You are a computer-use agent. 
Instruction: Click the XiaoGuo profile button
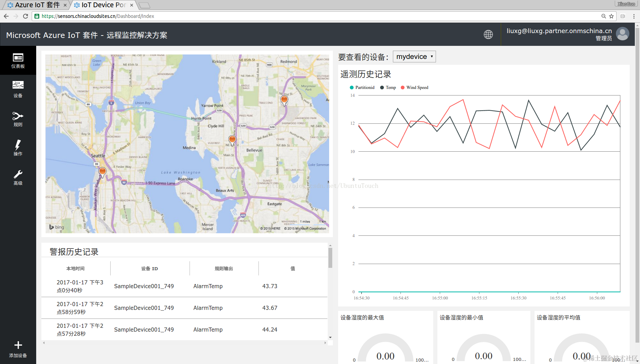(x=626, y=4)
